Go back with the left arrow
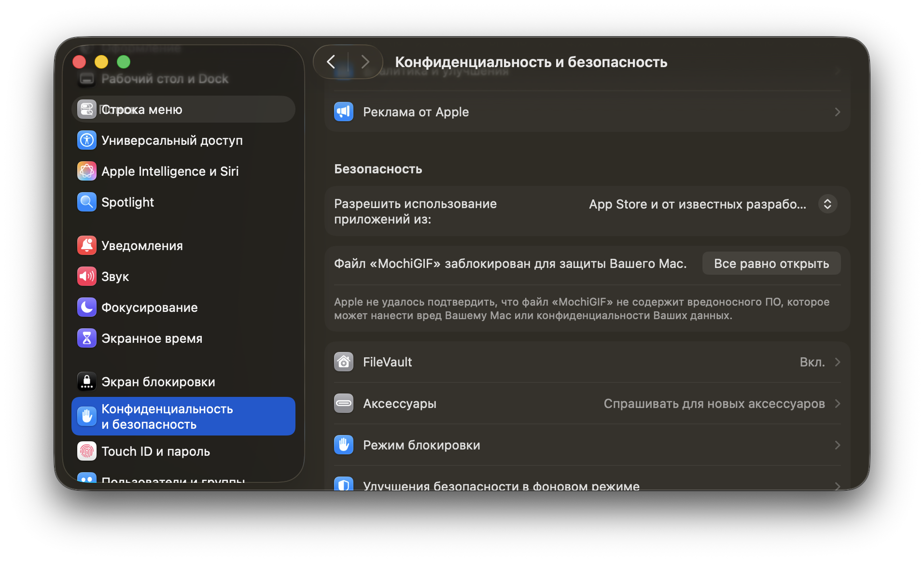 (x=331, y=62)
